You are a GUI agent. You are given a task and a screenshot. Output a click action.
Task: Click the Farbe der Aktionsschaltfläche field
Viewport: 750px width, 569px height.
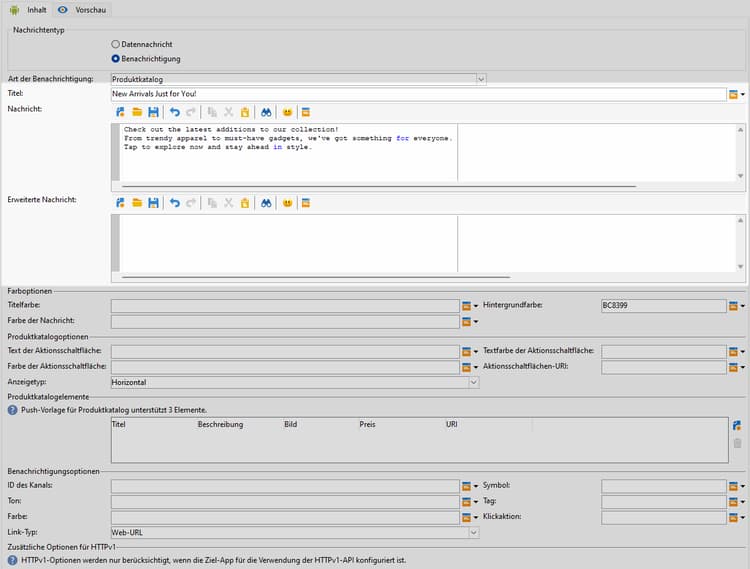pyautogui.click(x=285, y=367)
